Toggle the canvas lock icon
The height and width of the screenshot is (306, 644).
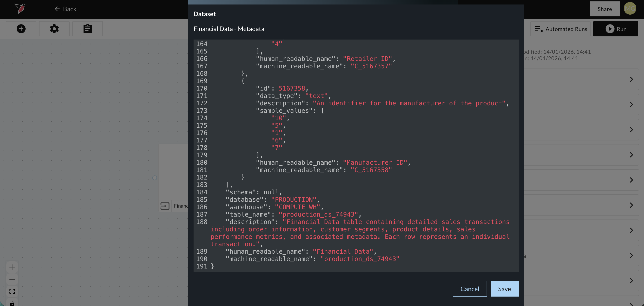(12, 303)
